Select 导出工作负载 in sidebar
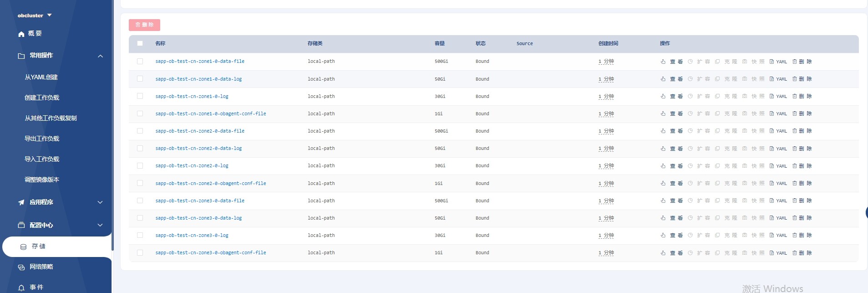The height and width of the screenshot is (293, 868). pos(42,139)
